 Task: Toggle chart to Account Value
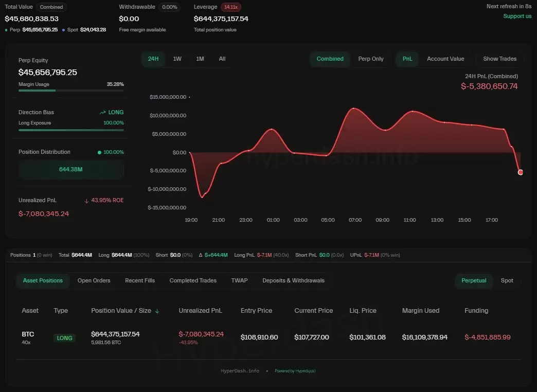click(445, 59)
